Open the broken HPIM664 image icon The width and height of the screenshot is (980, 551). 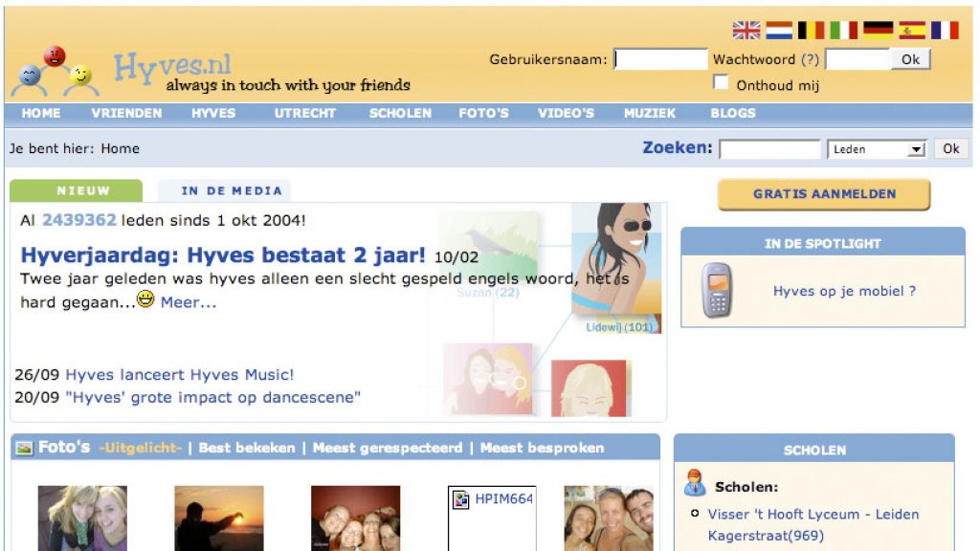pyautogui.click(x=460, y=499)
